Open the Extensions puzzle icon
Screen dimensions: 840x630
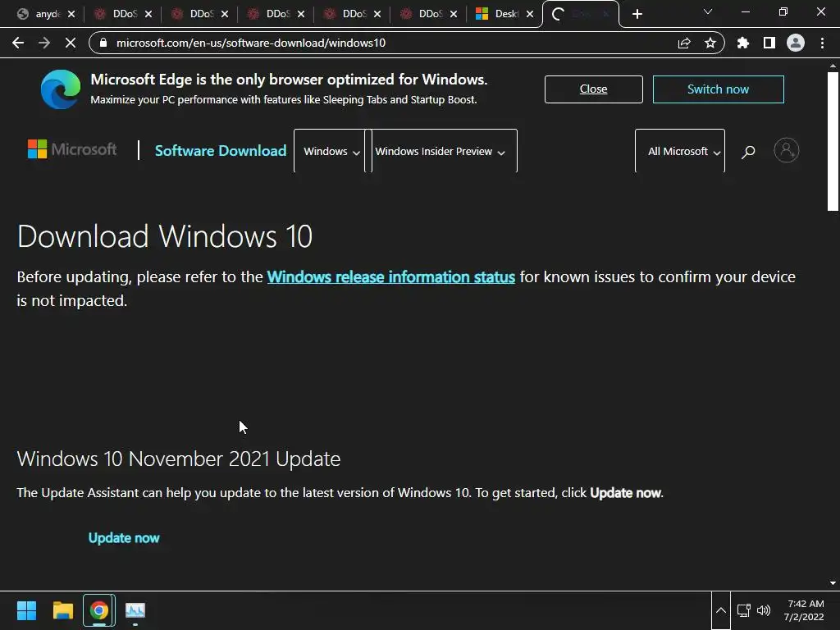click(742, 43)
